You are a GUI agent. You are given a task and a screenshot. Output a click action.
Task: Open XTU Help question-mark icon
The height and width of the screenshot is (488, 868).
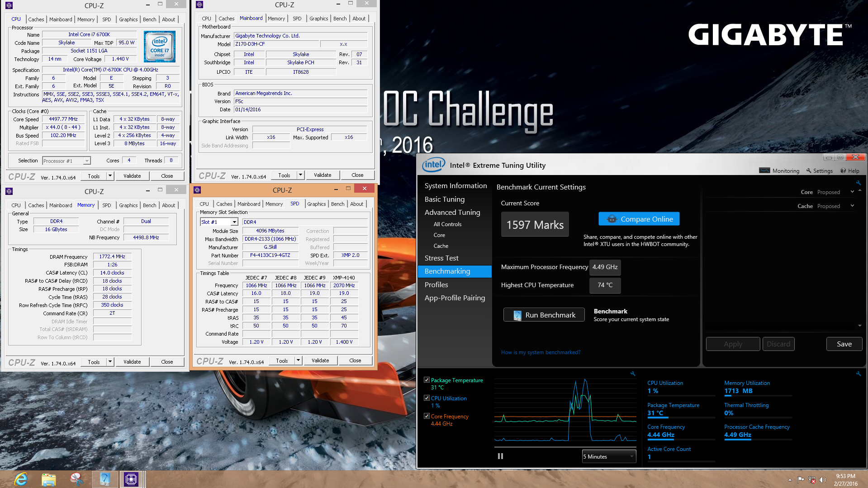(843, 171)
